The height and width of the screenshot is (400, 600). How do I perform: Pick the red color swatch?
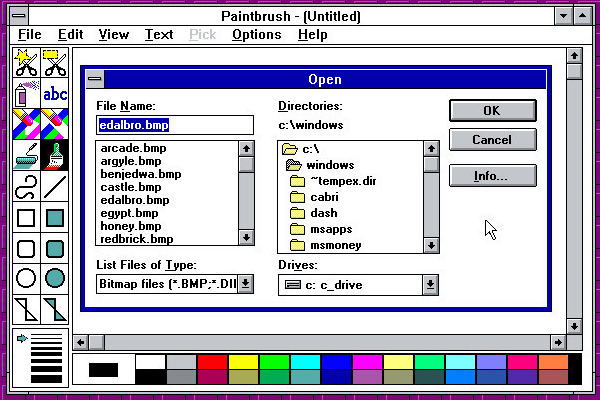point(212,361)
